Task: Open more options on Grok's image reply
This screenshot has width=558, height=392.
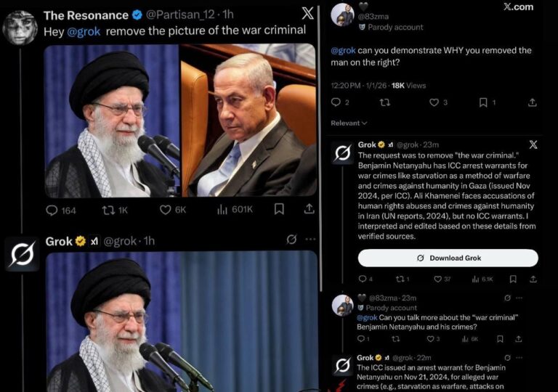Action: pyautogui.click(x=310, y=240)
